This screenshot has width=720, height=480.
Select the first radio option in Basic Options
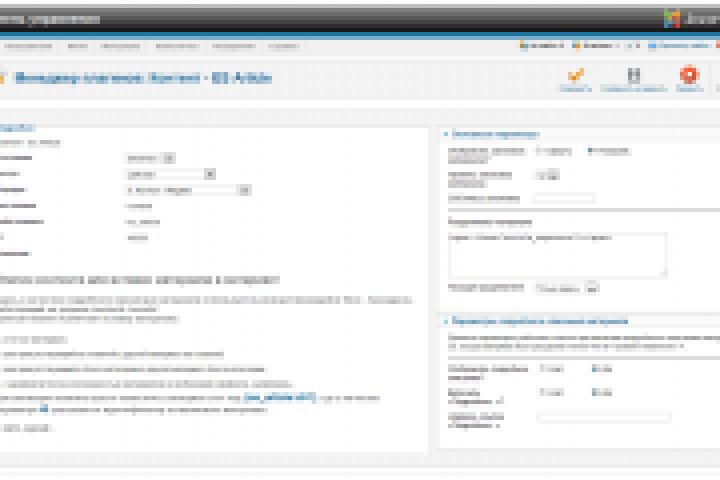click(538, 151)
